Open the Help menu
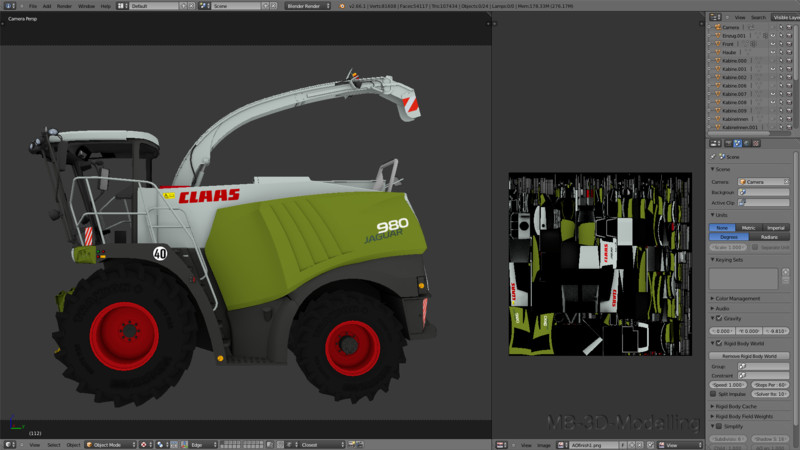The height and width of the screenshot is (450, 800). point(106,6)
